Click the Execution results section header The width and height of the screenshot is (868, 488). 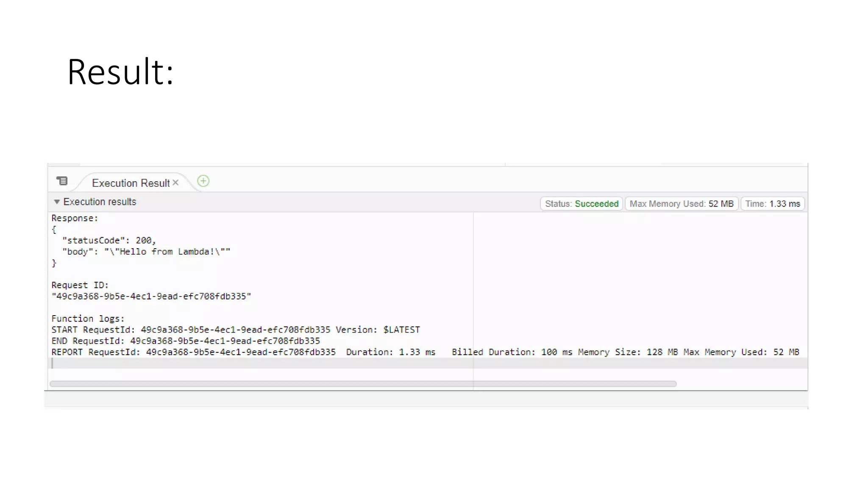point(100,202)
